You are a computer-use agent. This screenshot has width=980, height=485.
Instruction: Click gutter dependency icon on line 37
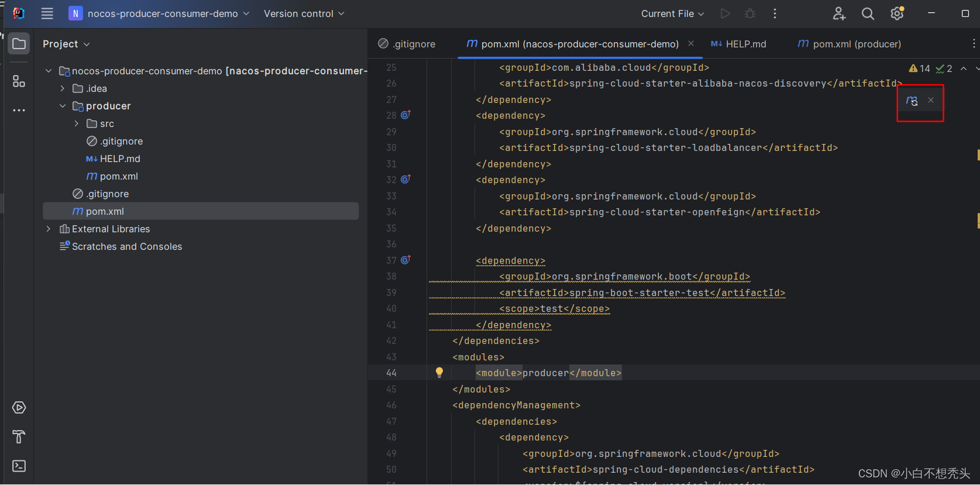click(x=405, y=260)
